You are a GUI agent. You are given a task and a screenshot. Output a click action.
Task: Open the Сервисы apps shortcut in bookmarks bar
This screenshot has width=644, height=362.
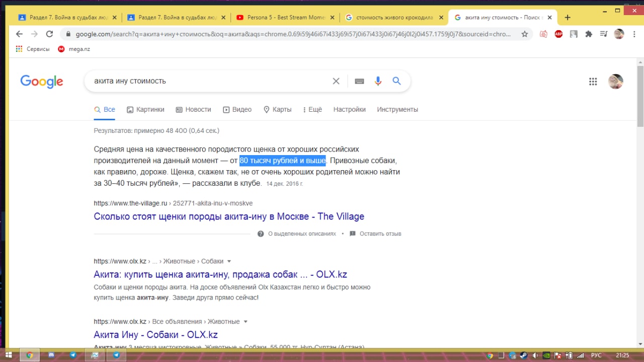[33, 49]
